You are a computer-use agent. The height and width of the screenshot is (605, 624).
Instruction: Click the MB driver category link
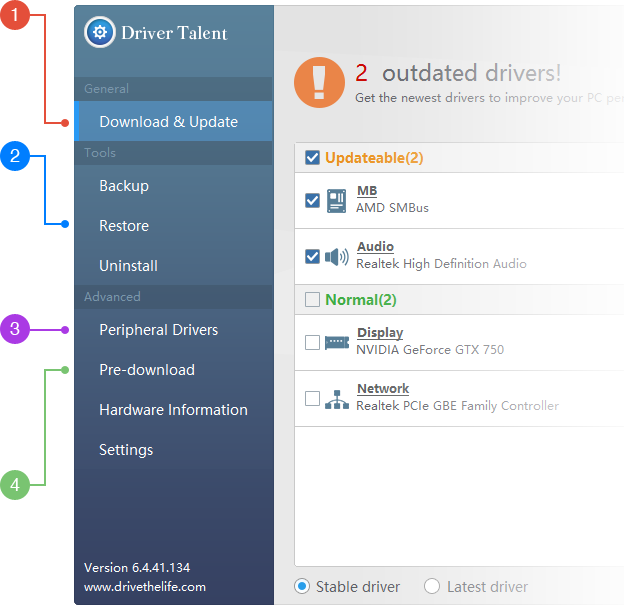367,191
